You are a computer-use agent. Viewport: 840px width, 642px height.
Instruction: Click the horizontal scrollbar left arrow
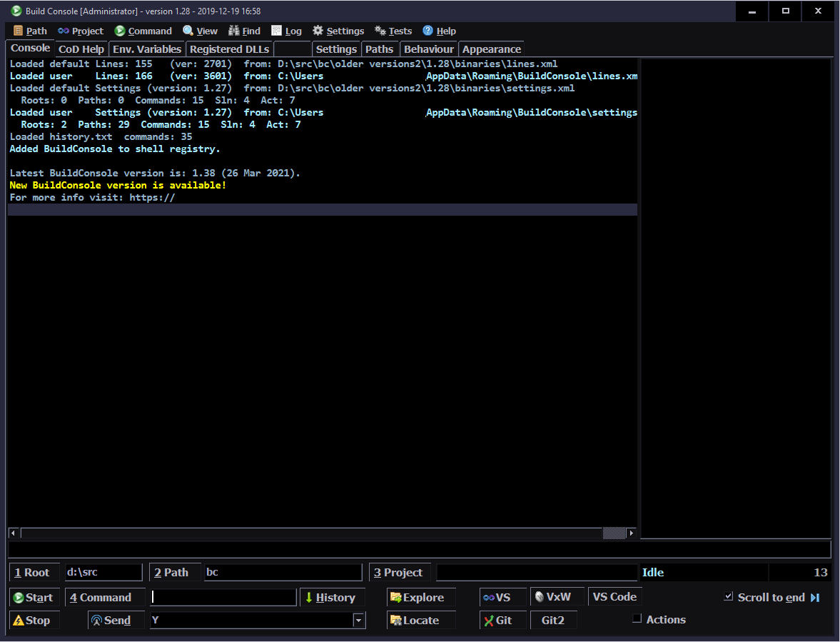pyautogui.click(x=14, y=533)
